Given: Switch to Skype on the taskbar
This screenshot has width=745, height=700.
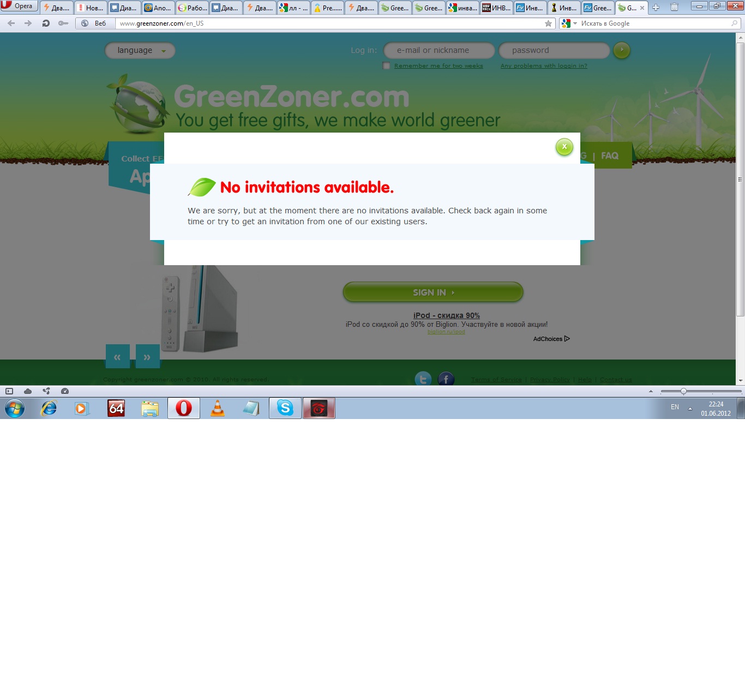Looking at the screenshot, I should pos(285,408).
